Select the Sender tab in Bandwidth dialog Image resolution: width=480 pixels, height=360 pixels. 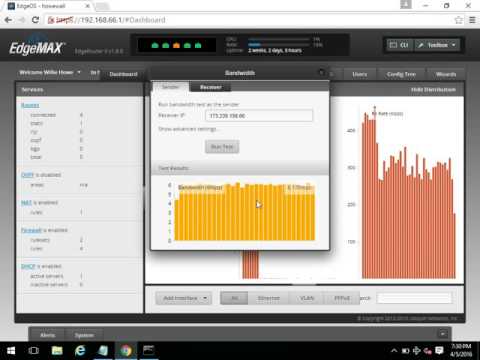click(170, 87)
